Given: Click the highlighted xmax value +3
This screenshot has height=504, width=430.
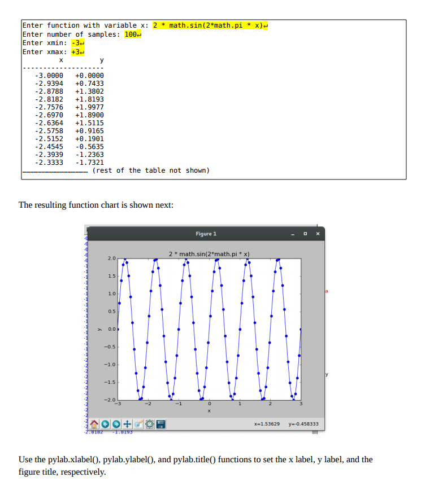Looking at the screenshot, I should click(x=77, y=52).
